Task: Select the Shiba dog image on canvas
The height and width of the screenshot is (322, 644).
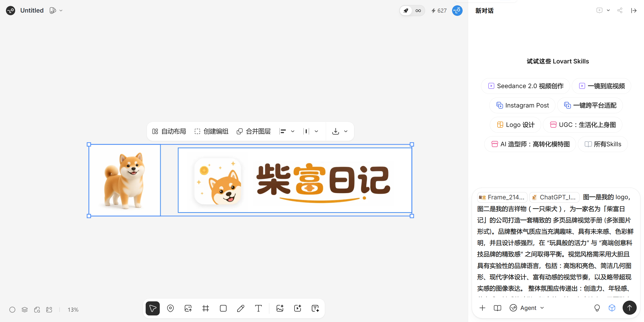Action: pyautogui.click(x=125, y=180)
